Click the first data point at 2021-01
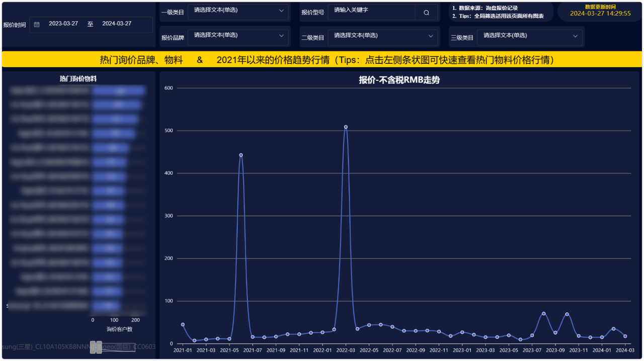 tap(183, 324)
